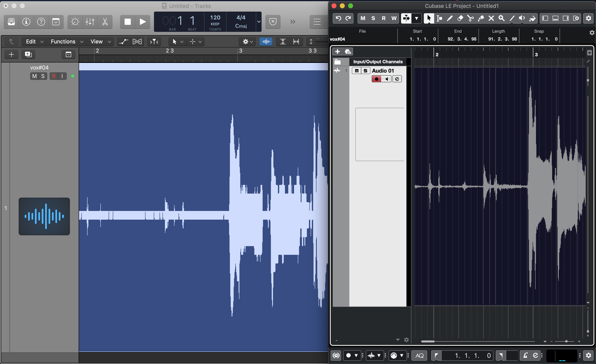Toggle record enable on Audio 01
The image size is (596, 364).
376,79
